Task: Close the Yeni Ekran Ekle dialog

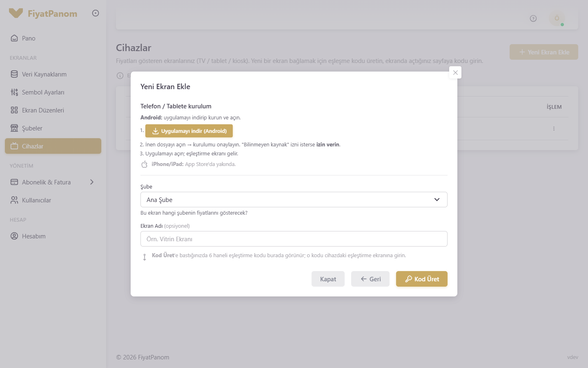Action: point(455,72)
